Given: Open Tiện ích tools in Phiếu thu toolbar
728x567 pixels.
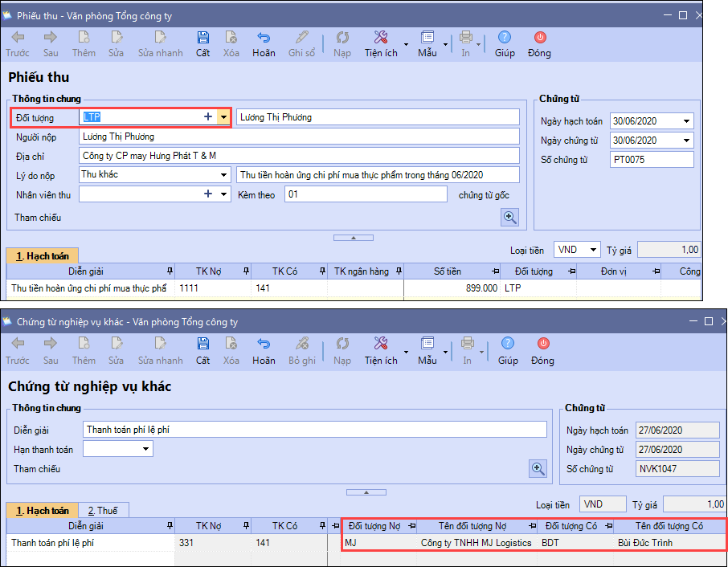Looking at the screenshot, I should (x=381, y=38).
